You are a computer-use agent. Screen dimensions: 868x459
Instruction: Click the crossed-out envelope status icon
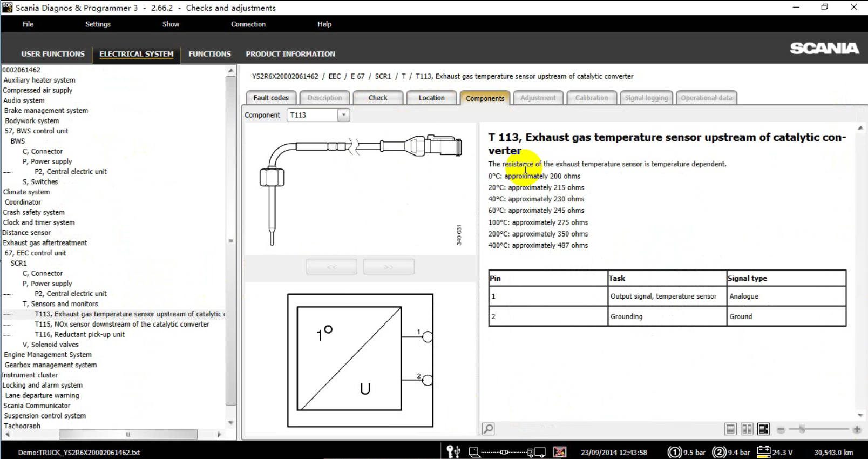coord(560,452)
